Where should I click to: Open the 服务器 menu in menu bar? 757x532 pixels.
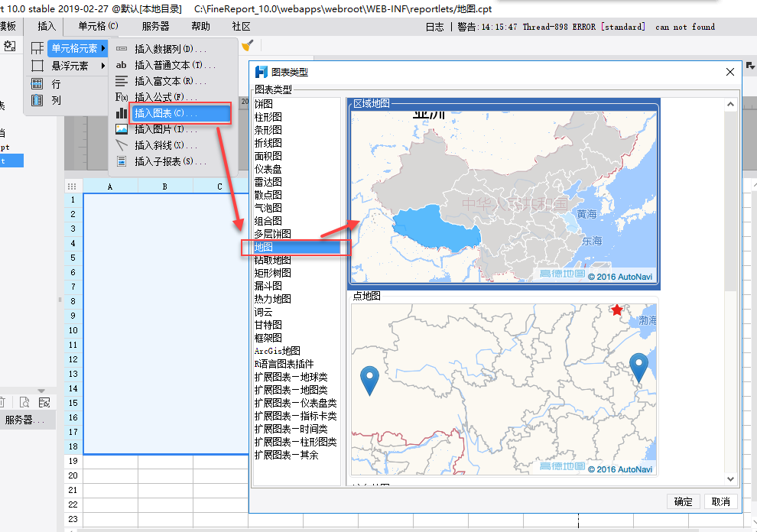click(x=155, y=26)
